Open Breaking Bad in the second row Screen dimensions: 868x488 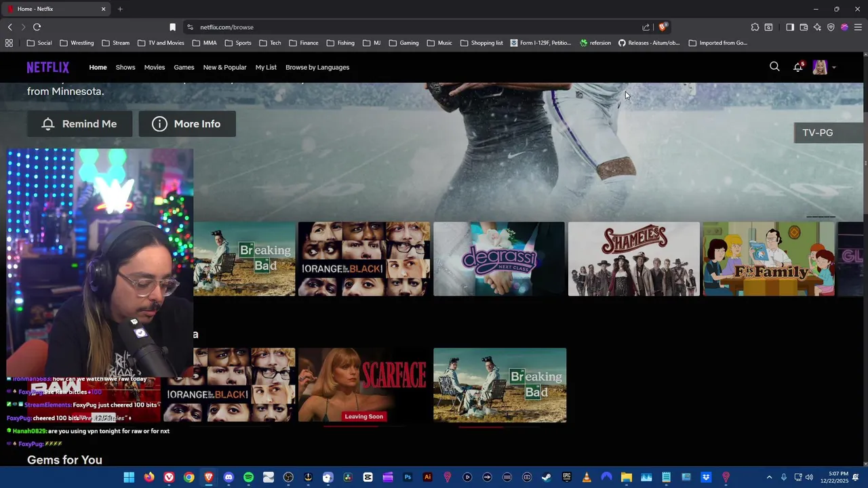coord(500,385)
